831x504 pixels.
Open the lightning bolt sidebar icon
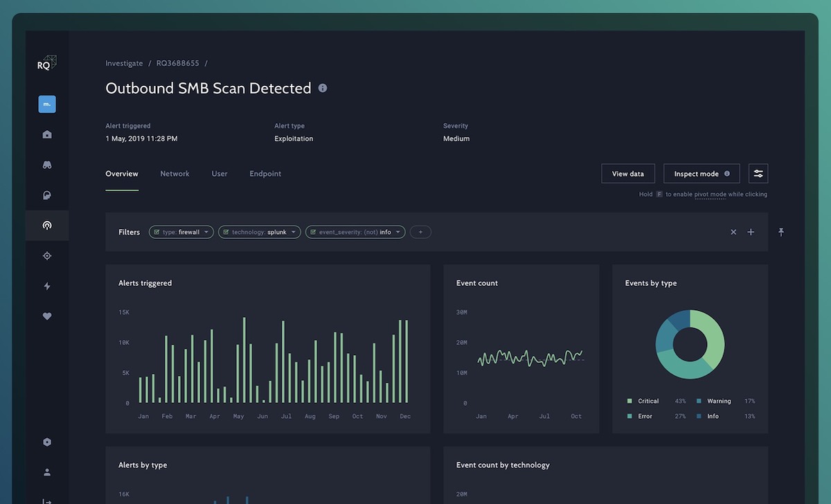coord(47,286)
